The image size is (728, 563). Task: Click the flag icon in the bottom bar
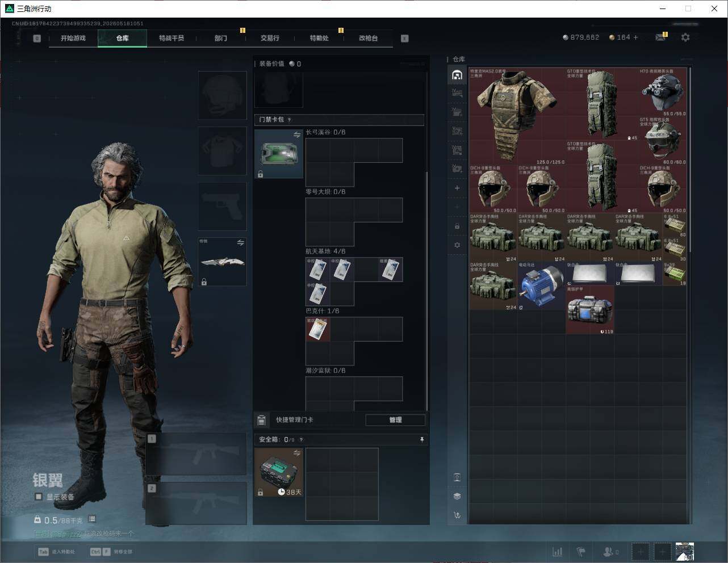[x=581, y=552]
